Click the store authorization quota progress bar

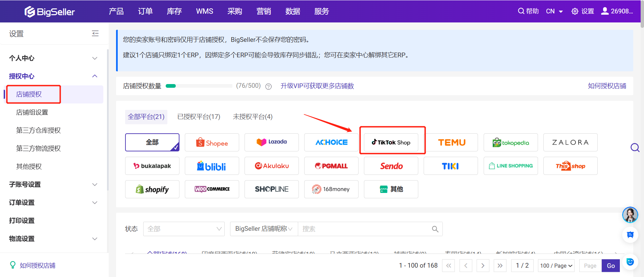[x=199, y=86]
